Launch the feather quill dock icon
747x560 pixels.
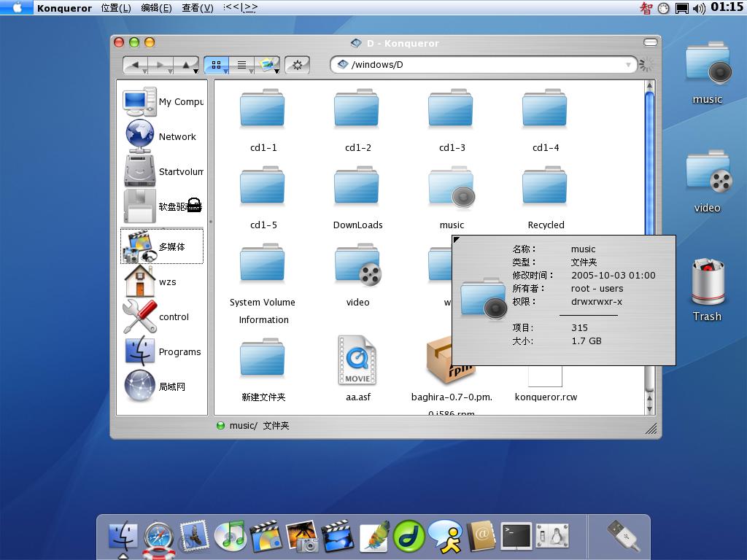click(x=374, y=536)
